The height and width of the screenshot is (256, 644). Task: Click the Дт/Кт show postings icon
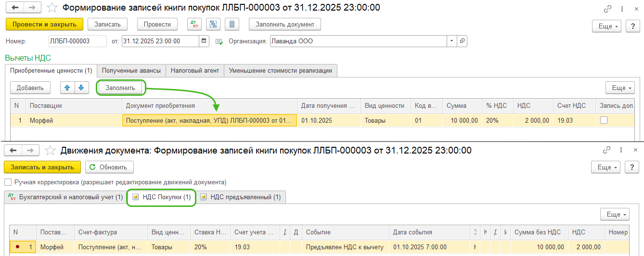pos(195,24)
